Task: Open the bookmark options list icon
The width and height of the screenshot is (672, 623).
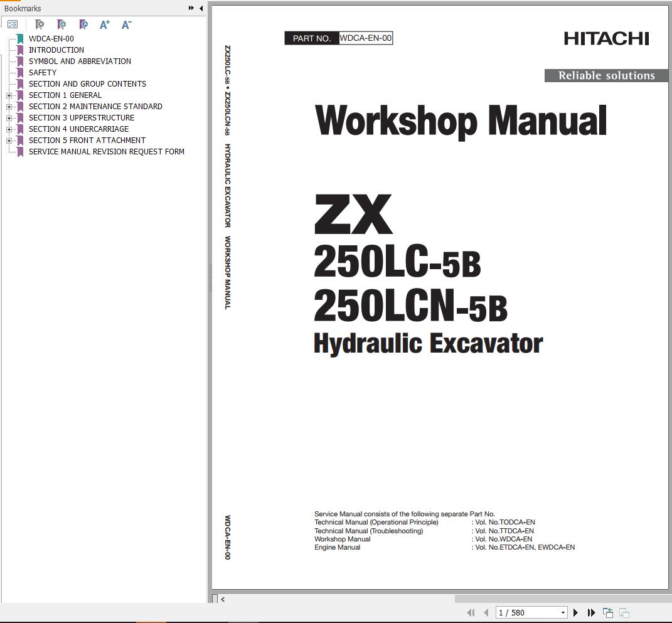Action: point(13,24)
